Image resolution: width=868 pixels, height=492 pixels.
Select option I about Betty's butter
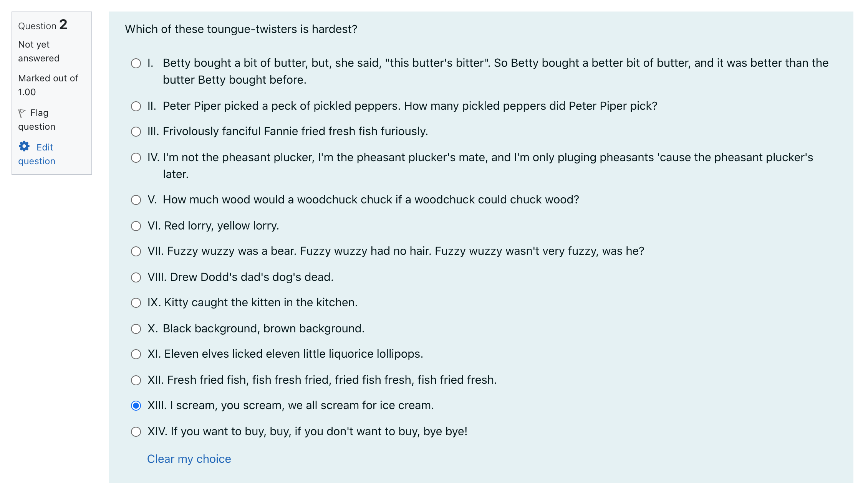tap(136, 63)
